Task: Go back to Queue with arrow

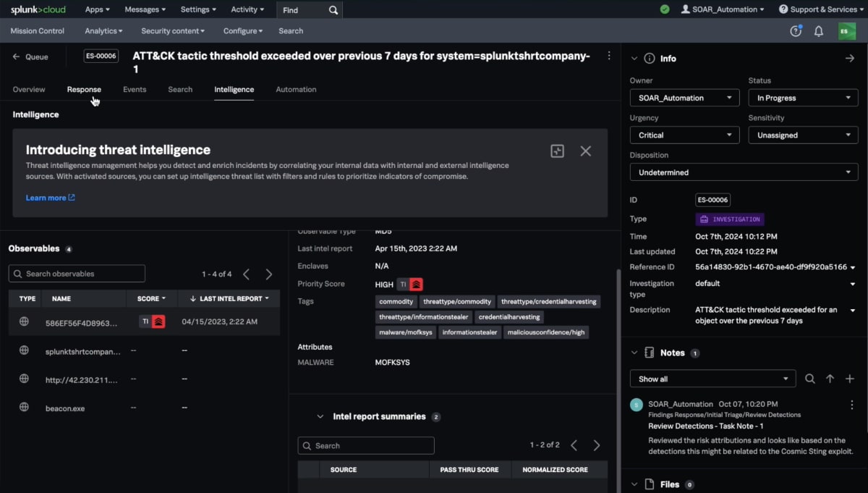Action: [x=17, y=57]
